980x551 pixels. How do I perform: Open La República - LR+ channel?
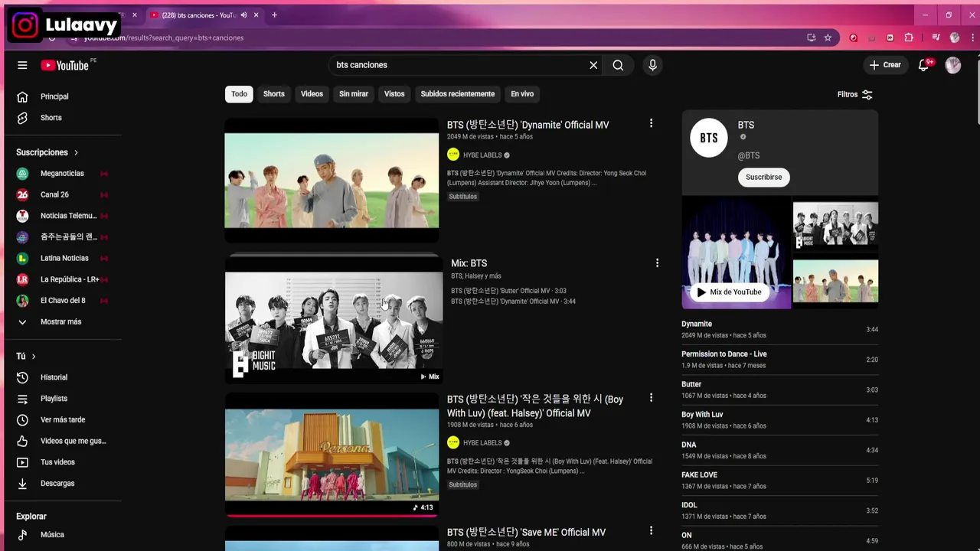point(63,279)
